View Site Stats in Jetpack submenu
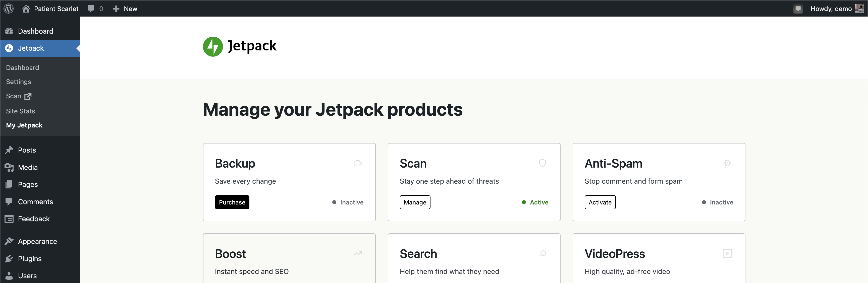 tap(21, 111)
